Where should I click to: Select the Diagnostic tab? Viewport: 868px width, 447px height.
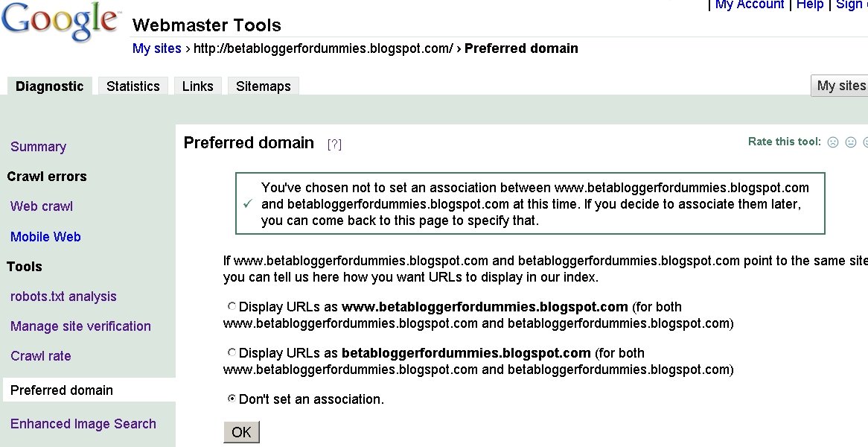click(x=49, y=86)
